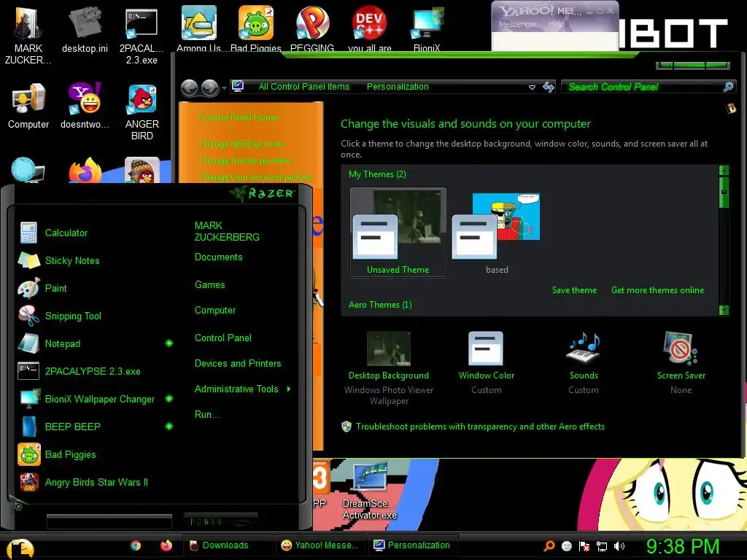The height and width of the screenshot is (560, 747).
Task: Click themes list scrollbar up arrow
Action: click(724, 171)
